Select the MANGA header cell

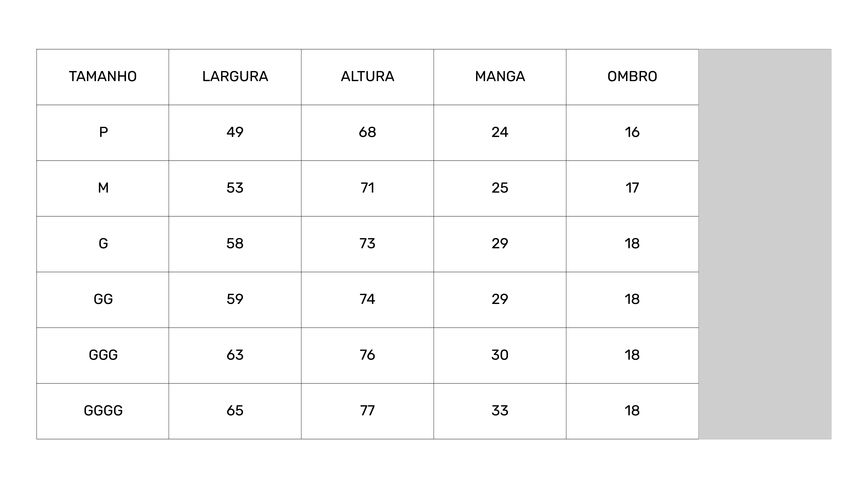point(500,77)
